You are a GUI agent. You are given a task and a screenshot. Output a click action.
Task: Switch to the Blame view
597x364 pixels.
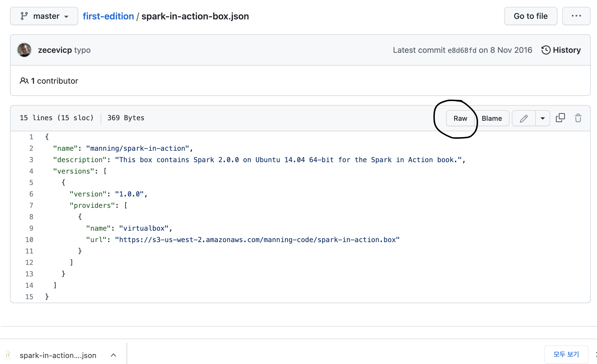[x=492, y=118]
